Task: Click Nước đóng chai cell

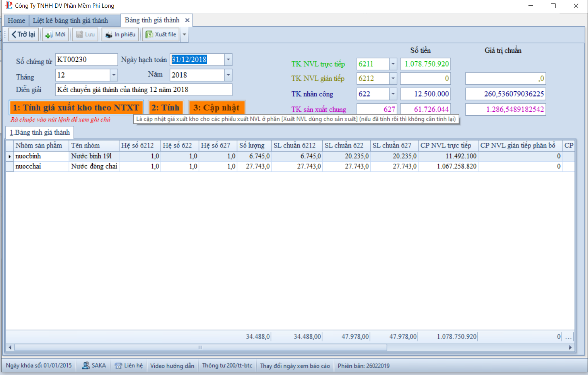Action: (94, 166)
